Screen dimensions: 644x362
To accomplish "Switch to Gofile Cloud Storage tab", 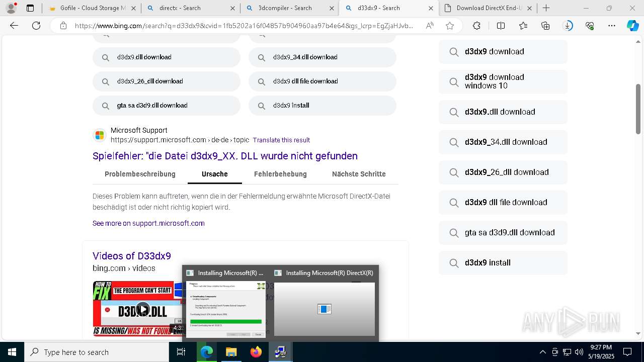I will click(x=89, y=8).
